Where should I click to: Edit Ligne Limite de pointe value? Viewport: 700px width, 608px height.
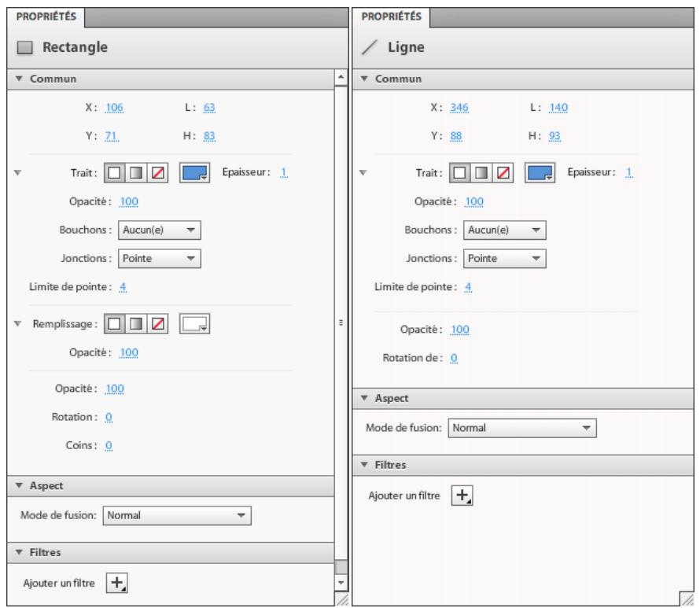pyautogui.click(x=468, y=287)
